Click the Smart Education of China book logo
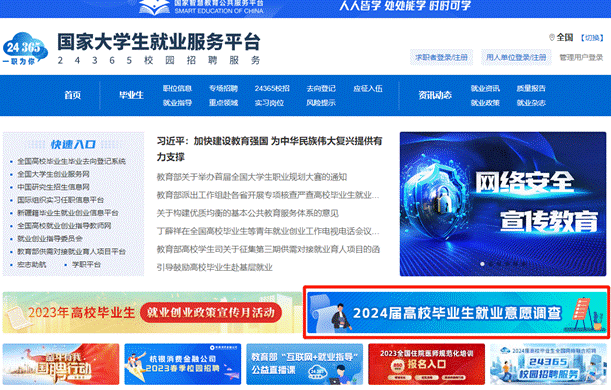The width and height of the screenshot is (611, 390). pyautogui.click(x=154, y=7)
